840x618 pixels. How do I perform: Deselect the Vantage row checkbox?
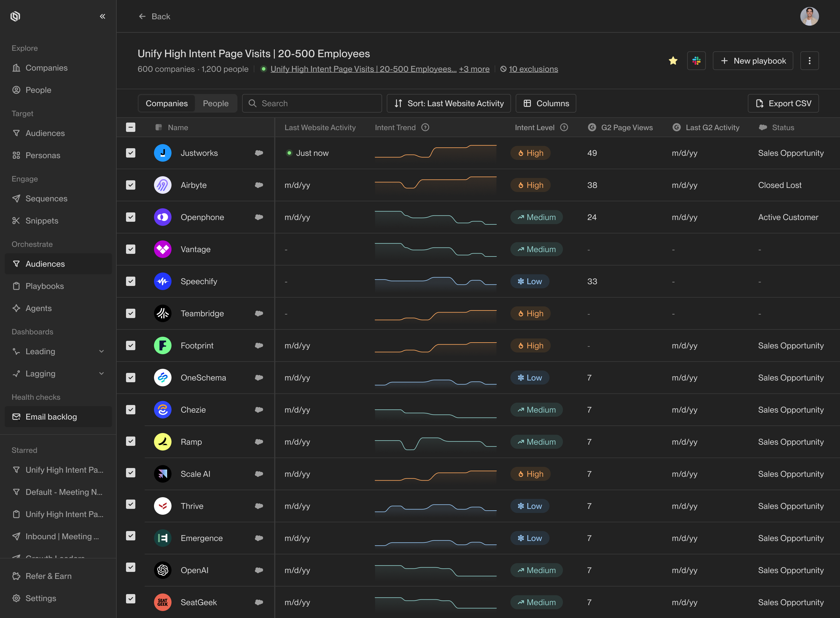[x=130, y=249]
